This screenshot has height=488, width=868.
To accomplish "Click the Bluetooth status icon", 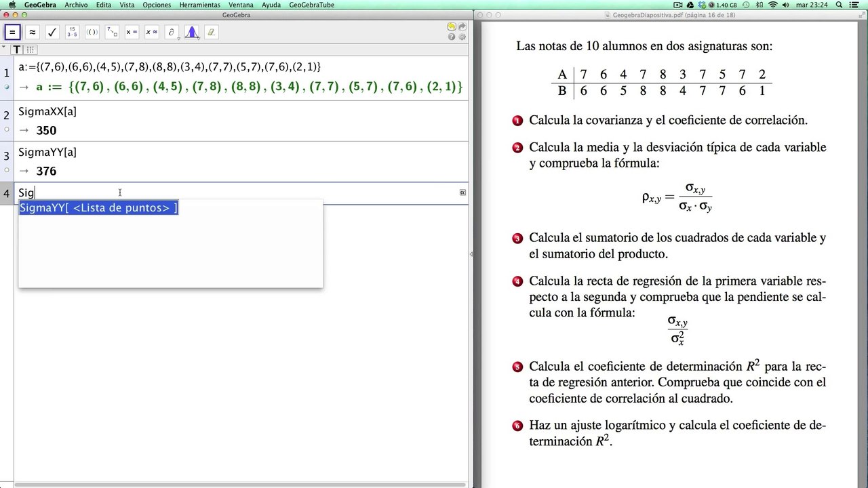I will 758,5.
